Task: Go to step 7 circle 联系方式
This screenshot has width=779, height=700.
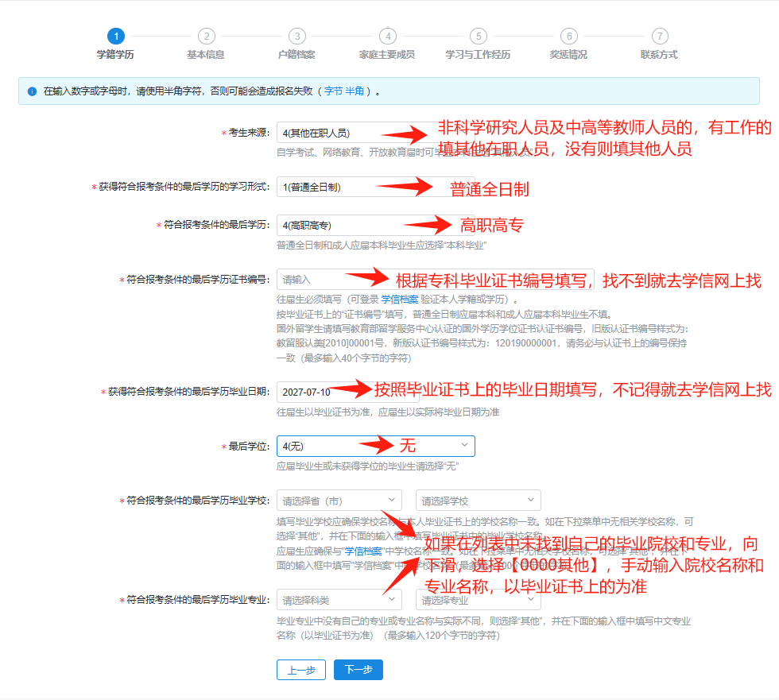Action: 660,37
